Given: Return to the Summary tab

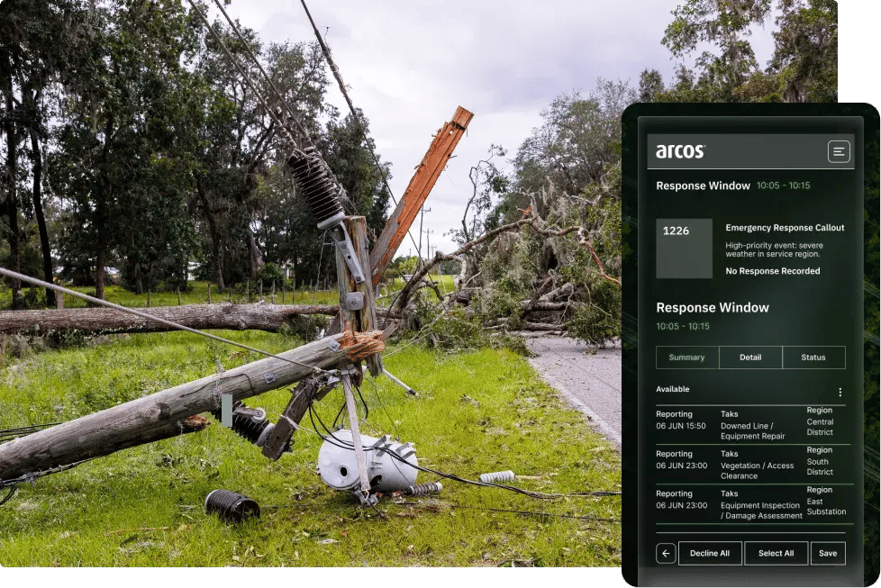Looking at the screenshot, I should click(686, 357).
